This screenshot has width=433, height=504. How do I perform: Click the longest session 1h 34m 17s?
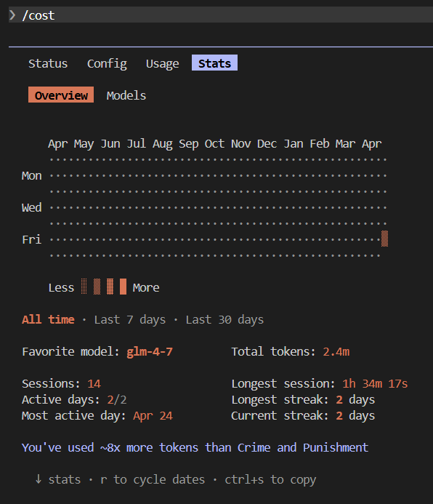coord(375,383)
